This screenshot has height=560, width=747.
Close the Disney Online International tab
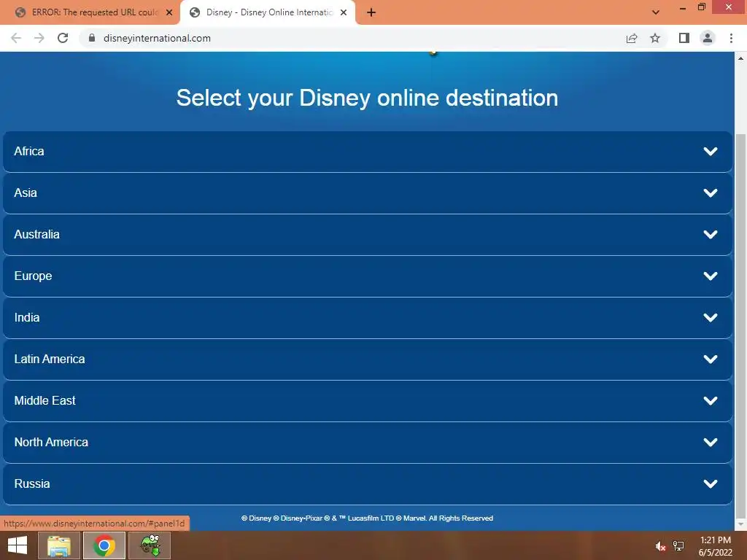(344, 12)
